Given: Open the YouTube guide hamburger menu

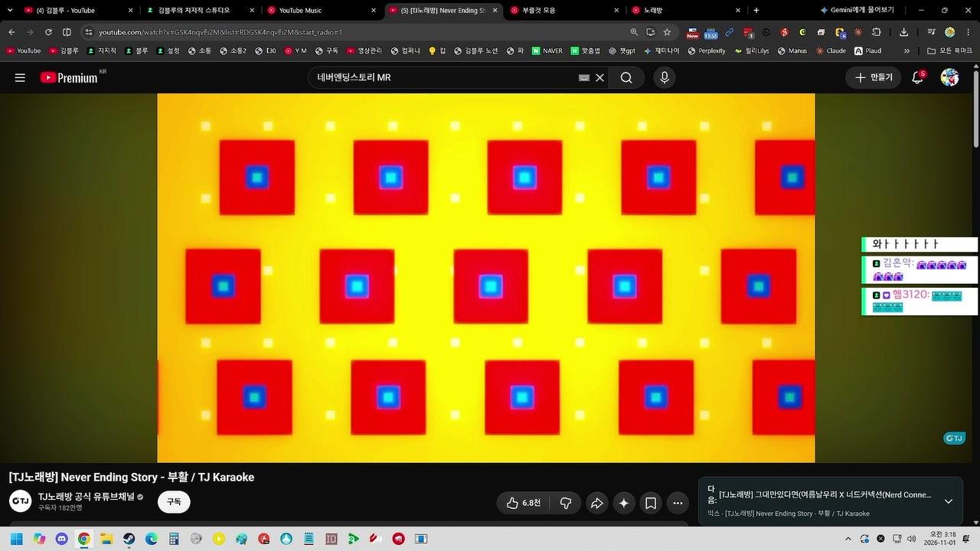Looking at the screenshot, I should click(x=20, y=77).
